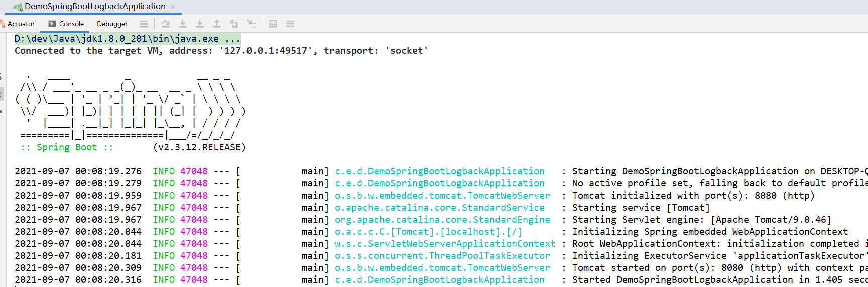This screenshot has width=868, height=287.
Task: Click the Step Out icon
Action: coord(217,24)
